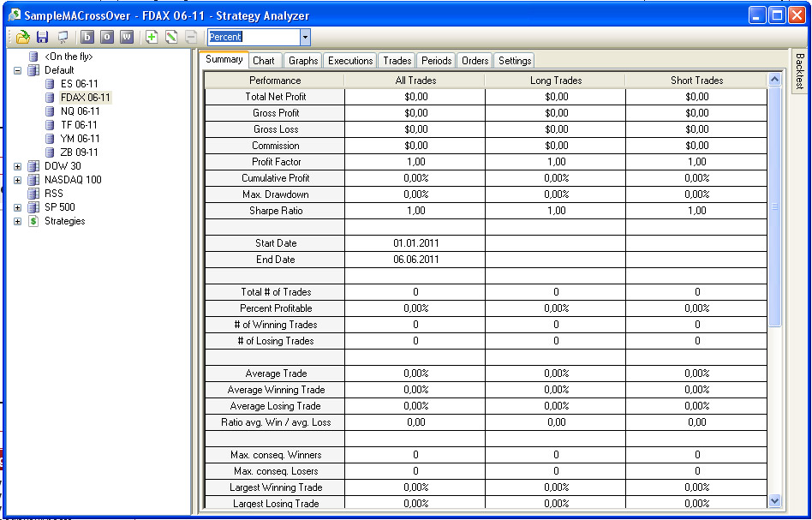Switch to the Chart tab
The width and height of the screenshot is (812, 520).
click(x=264, y=61)
